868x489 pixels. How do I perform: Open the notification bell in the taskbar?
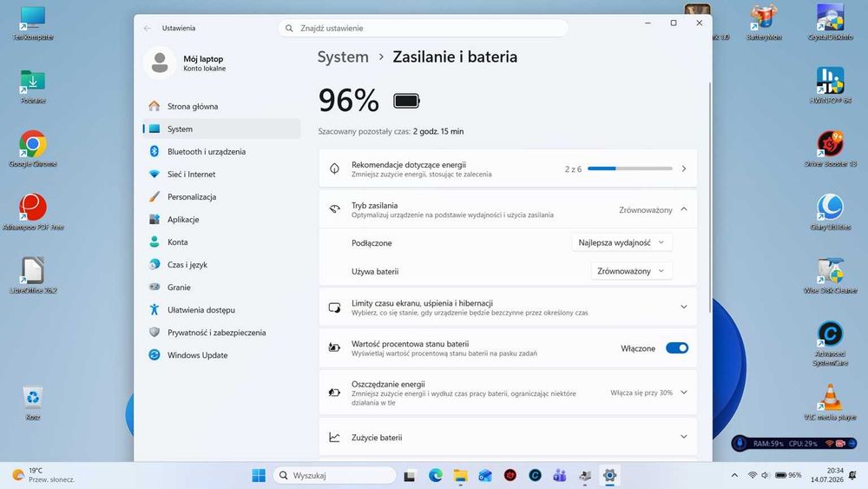coord(852,475)
